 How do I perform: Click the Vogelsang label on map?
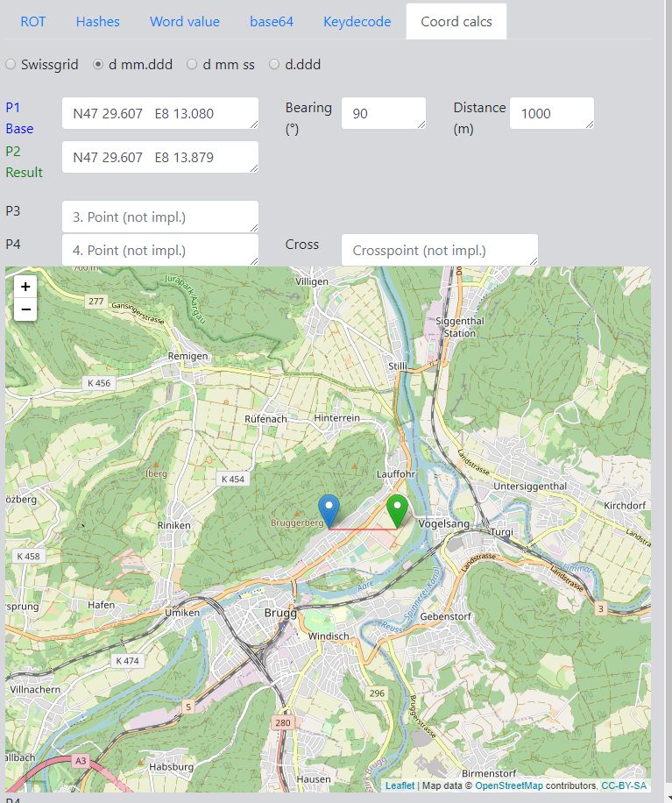pyautogui.click(x=443, y=524)
